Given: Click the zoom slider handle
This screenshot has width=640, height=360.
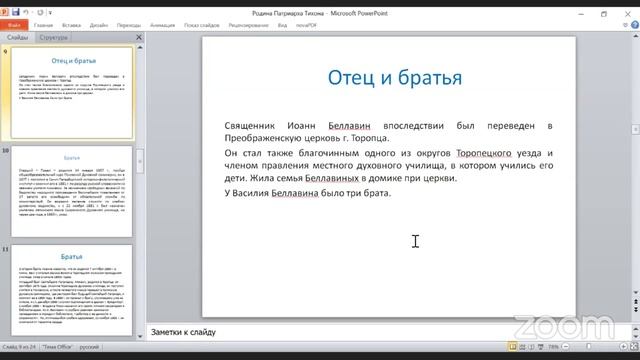Looking at the screenshot, I should [589, 347].
